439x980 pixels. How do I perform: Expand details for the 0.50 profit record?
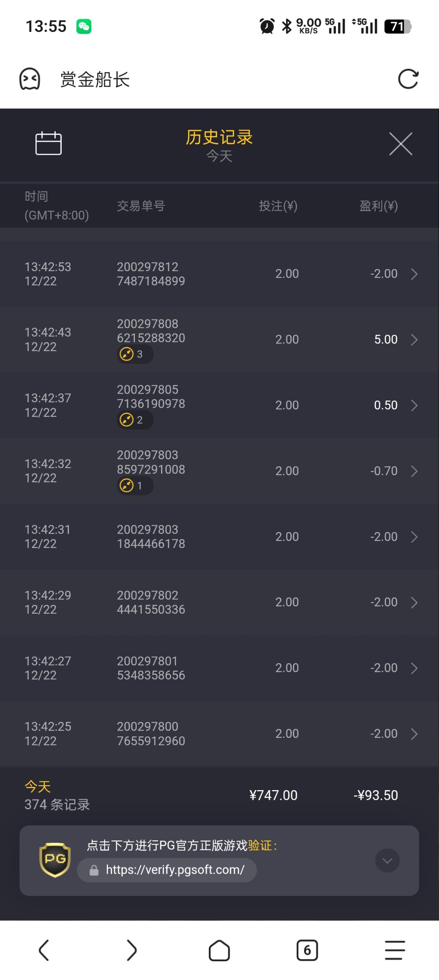414,405
